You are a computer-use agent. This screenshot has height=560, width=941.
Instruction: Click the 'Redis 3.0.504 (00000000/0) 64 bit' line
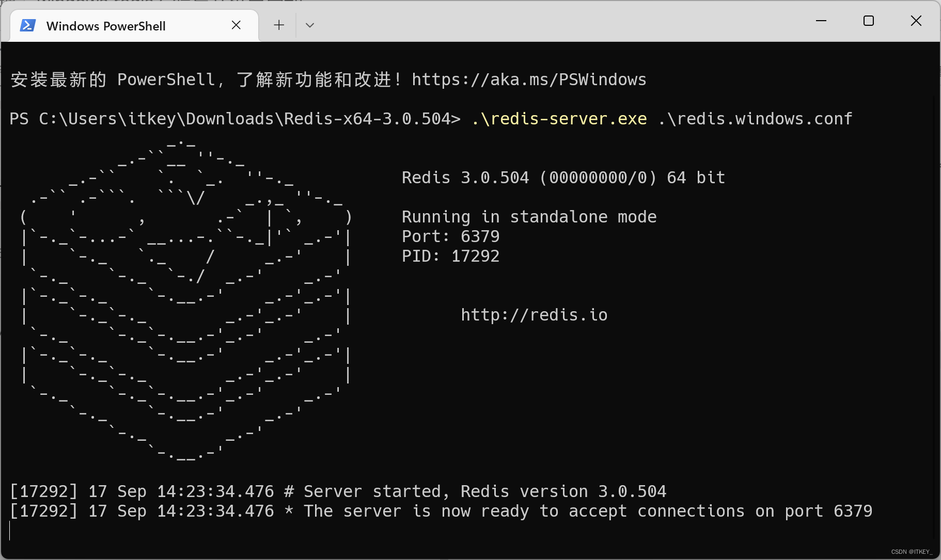pyautogui.click(x=563, y=178)
